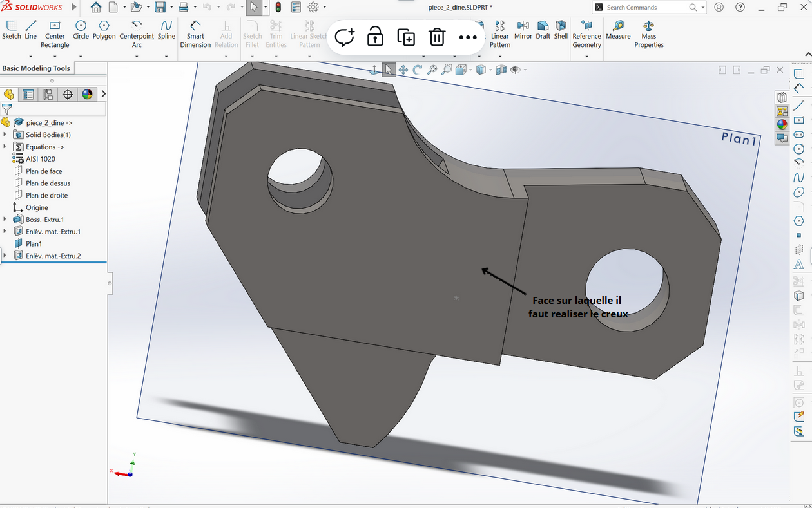This screenshot has width=812, height=508.
Task: Add comment in floating toolbar
Action: click(x=345, y=37)
